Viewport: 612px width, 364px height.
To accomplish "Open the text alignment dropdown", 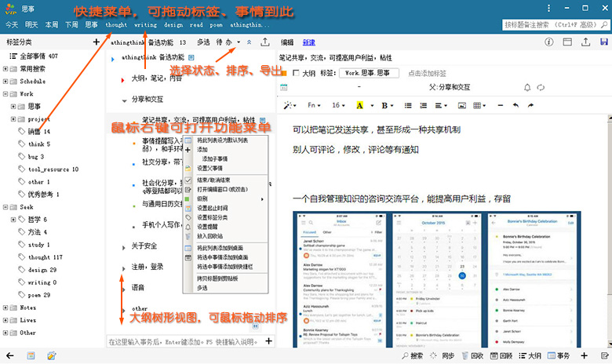I will click(x=442, y=105).
